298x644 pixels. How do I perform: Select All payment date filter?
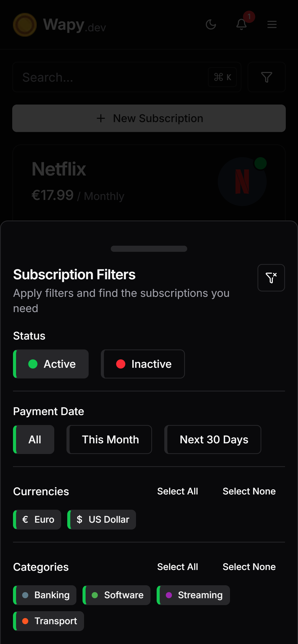pos(34,440)
